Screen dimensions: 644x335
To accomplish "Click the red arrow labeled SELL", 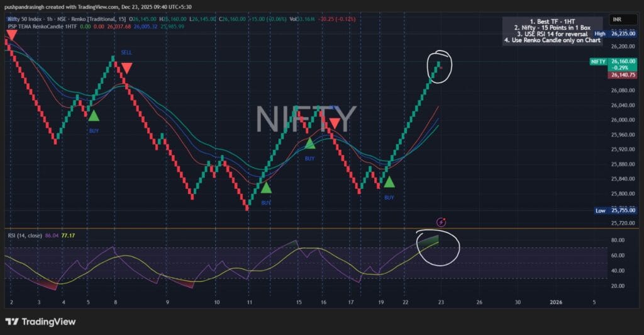I will click(126, 67).
